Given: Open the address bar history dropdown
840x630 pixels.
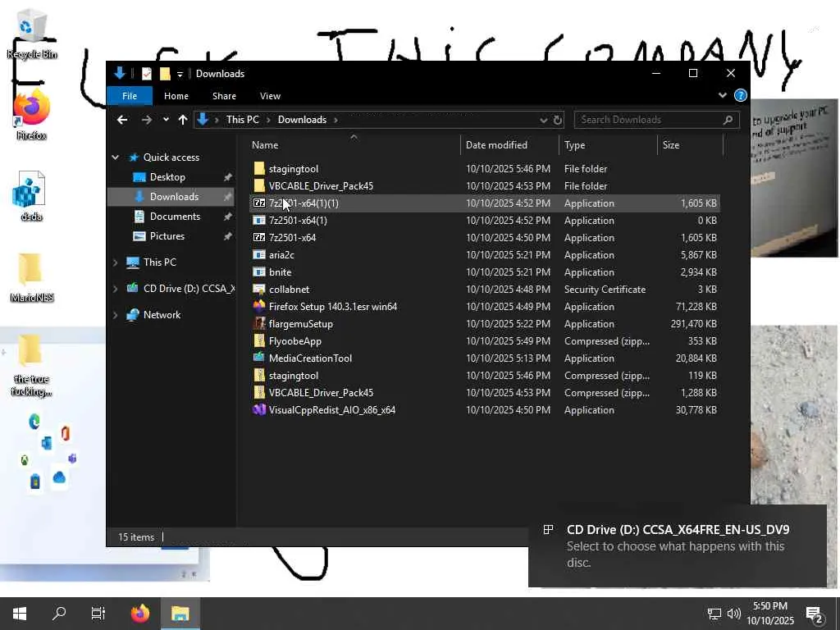Looking at the screenshot, I should coord(544,120).
